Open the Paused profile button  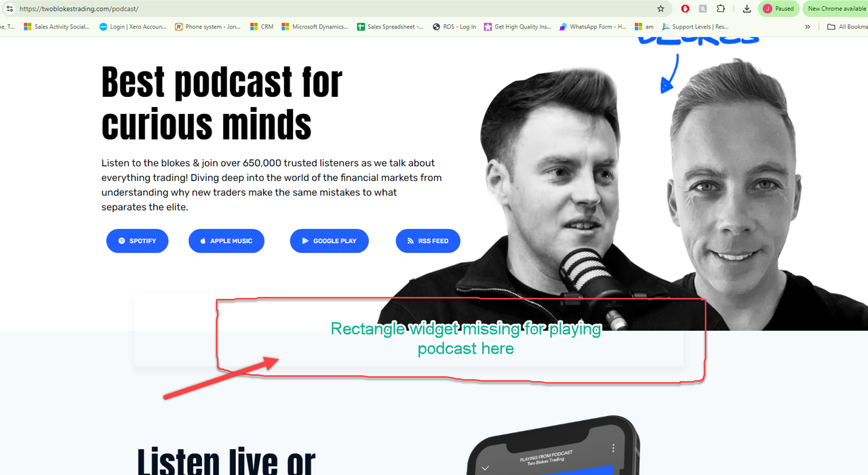coord(778,9)
